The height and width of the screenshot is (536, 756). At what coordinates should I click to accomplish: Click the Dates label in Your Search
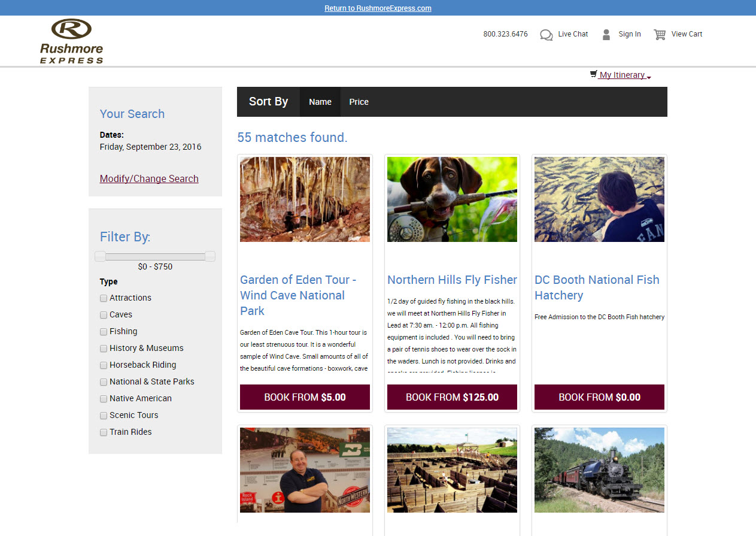[112, 135]
